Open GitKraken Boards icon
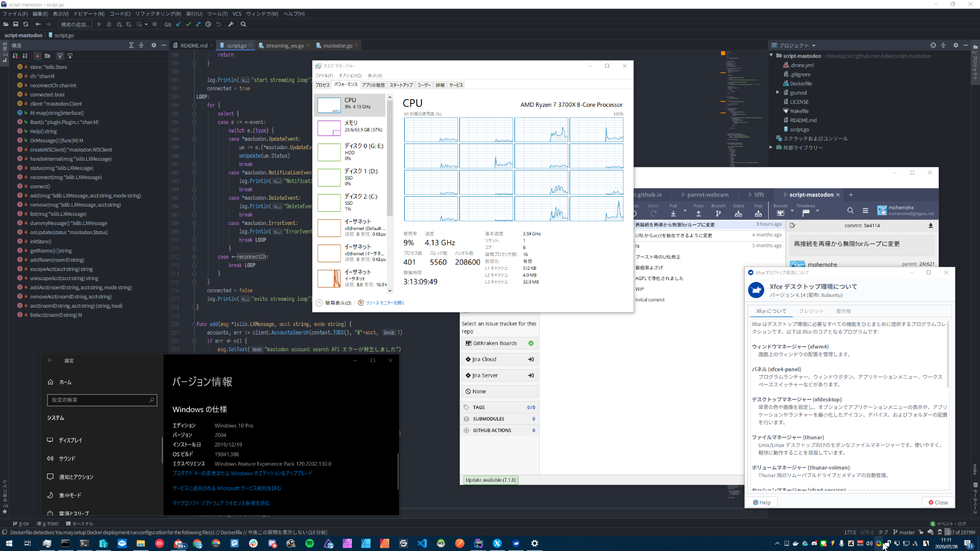The height and width of the screenshot is (551, 980). [780, 213]
